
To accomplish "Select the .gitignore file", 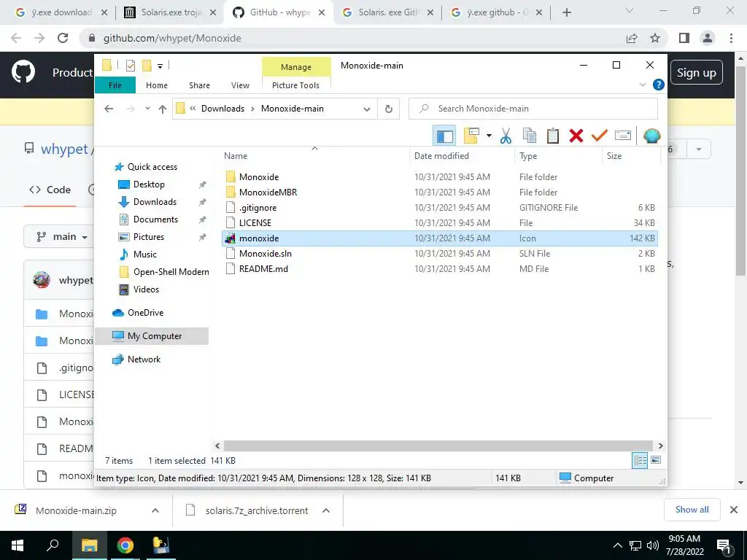I will (258, 208).
